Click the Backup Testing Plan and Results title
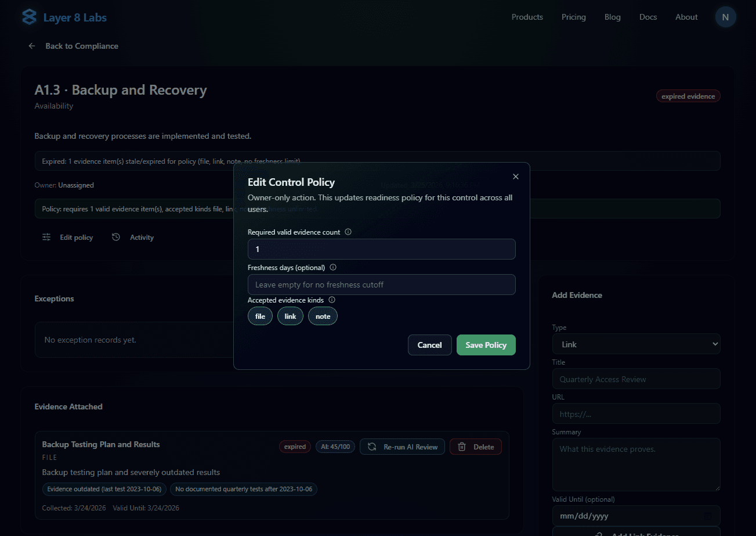This screenshot has width=756, height=536. click(x=101, y=444)
